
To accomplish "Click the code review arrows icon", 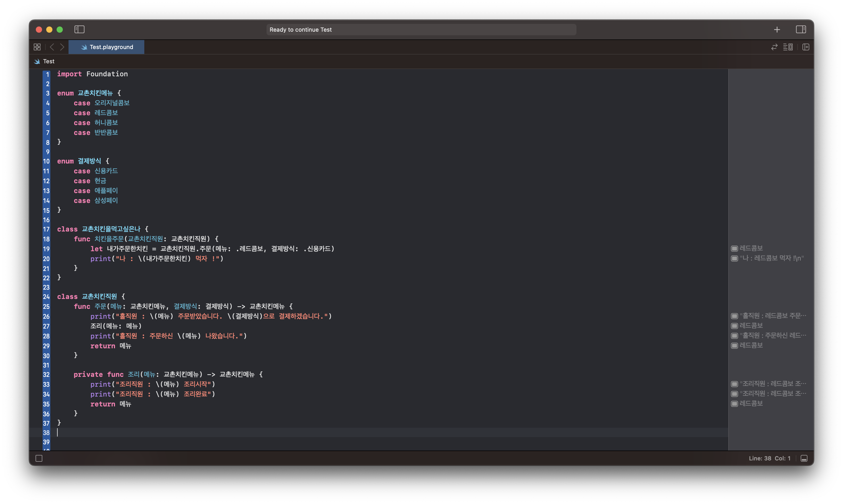I will click(774, 47).
